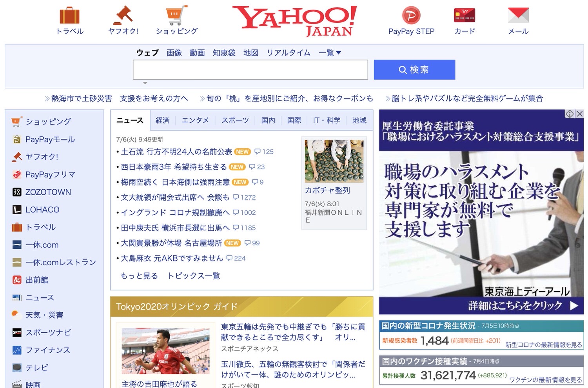Click トピックス一覧 link
Viewport: 588px width, 388px height.
[194, 276]
